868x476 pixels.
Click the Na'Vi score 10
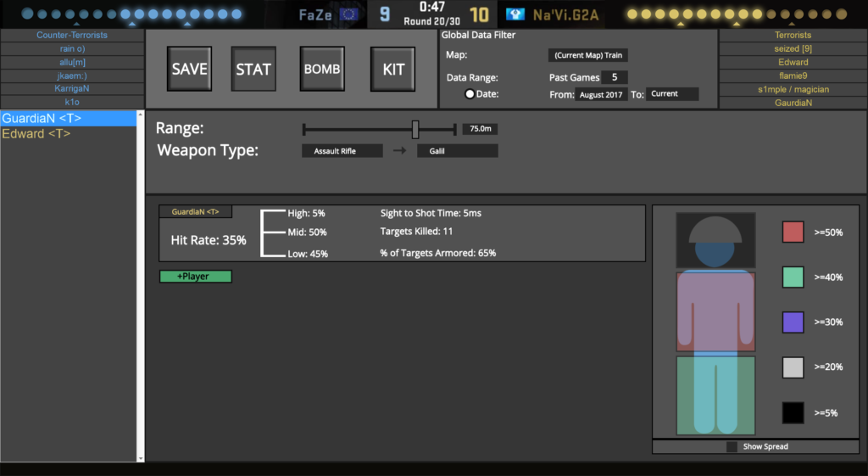(x=480, y=14)
